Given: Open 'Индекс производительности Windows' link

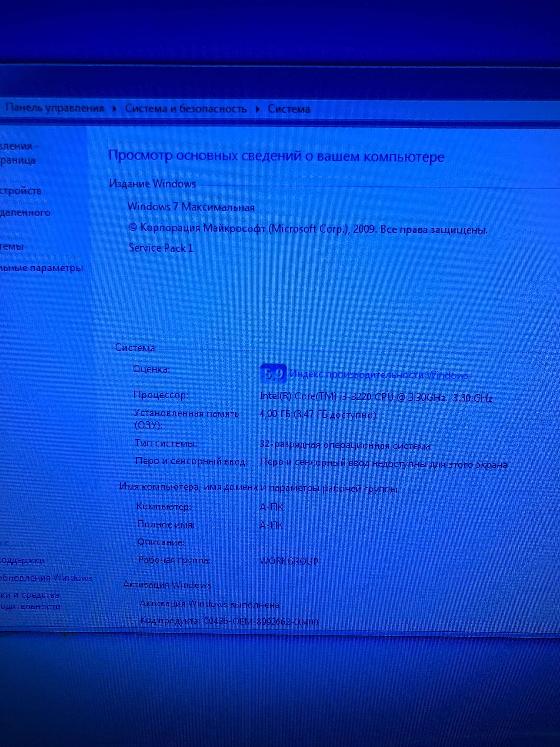Looking at the screenshot, I should tap(379, 375).
